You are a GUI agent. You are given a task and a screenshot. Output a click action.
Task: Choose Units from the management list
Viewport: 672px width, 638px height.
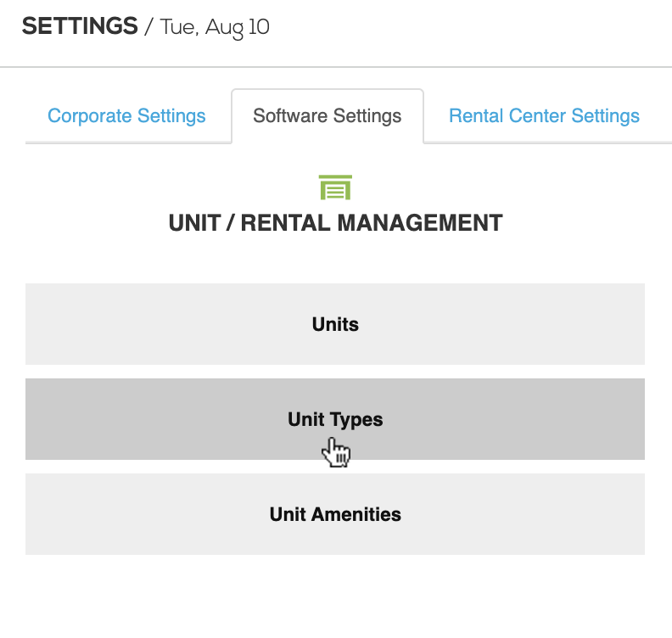(x=335, y=324)
